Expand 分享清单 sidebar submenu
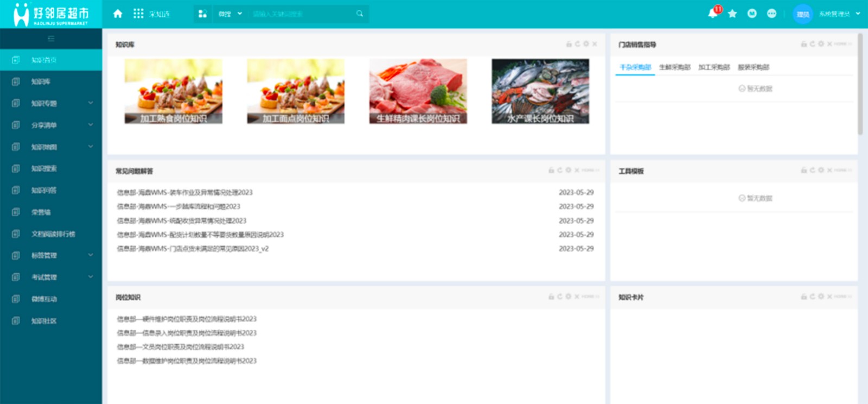This screenshot has width=868, height=404. (x=91, y=125)
